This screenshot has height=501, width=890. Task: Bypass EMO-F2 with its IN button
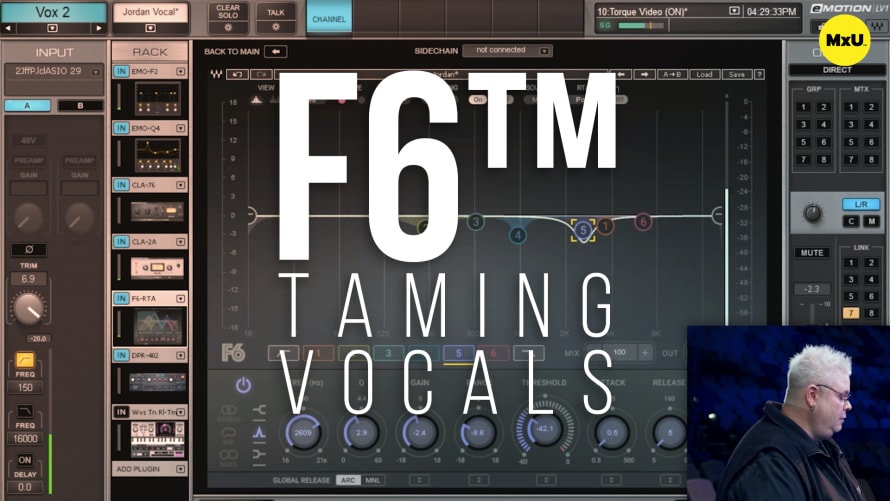tap(121, 71)
